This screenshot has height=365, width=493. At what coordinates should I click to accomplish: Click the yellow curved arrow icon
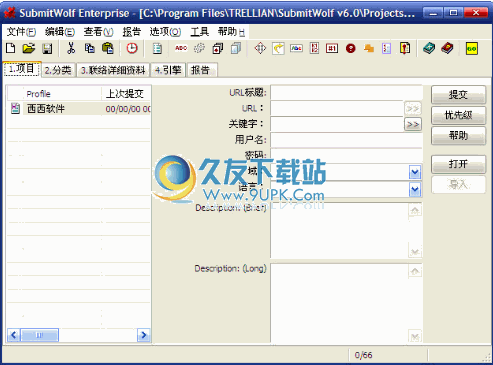(278, 48)
